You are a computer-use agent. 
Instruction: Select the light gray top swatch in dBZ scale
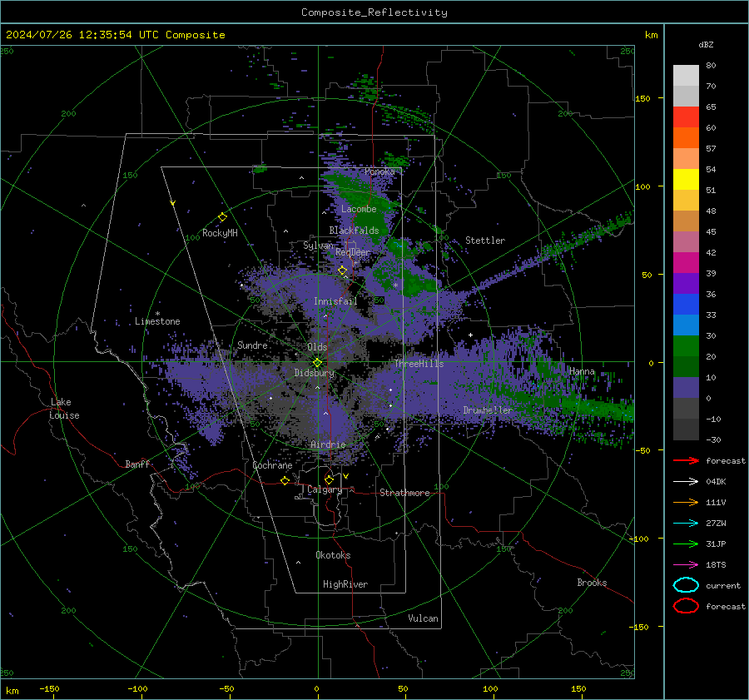click(x=686, y=75)
